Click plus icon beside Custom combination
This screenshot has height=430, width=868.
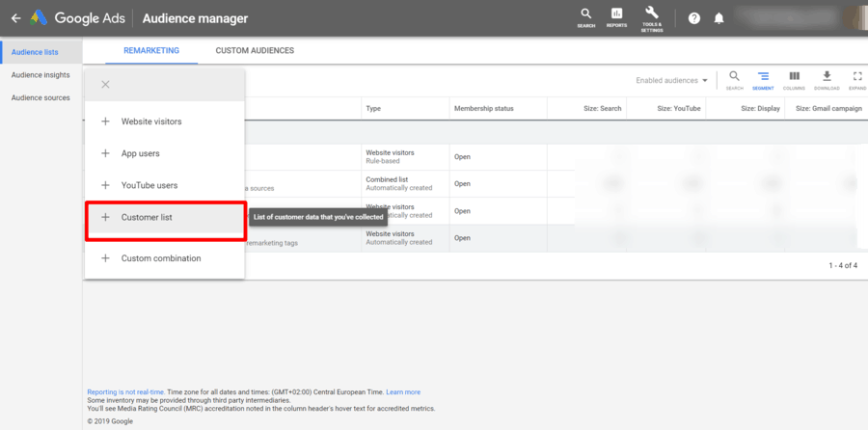(105, 258)
